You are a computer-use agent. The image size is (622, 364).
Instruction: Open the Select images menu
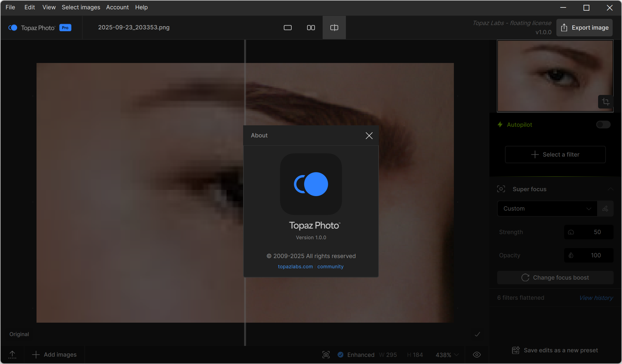pos(81,7)
